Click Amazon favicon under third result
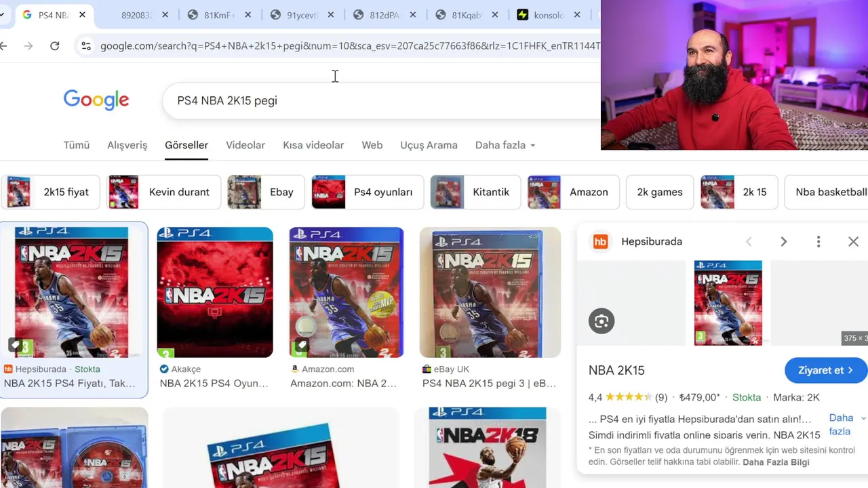This screenshot has height=488, width=868. [295, 369]
